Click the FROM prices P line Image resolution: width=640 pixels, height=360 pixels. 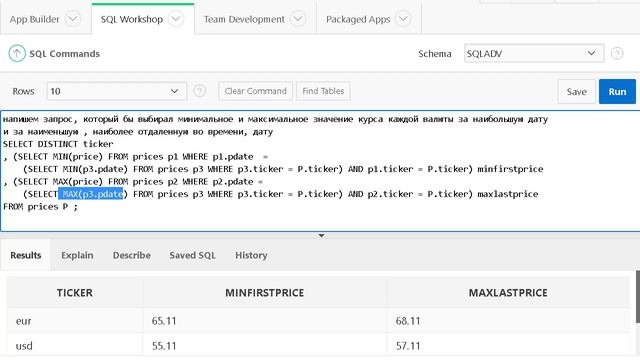pyautogui.click(x=40, y=207)
